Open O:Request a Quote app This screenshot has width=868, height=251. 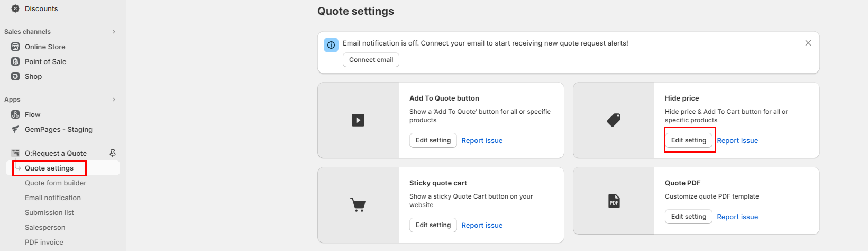[x=56, y=153]
